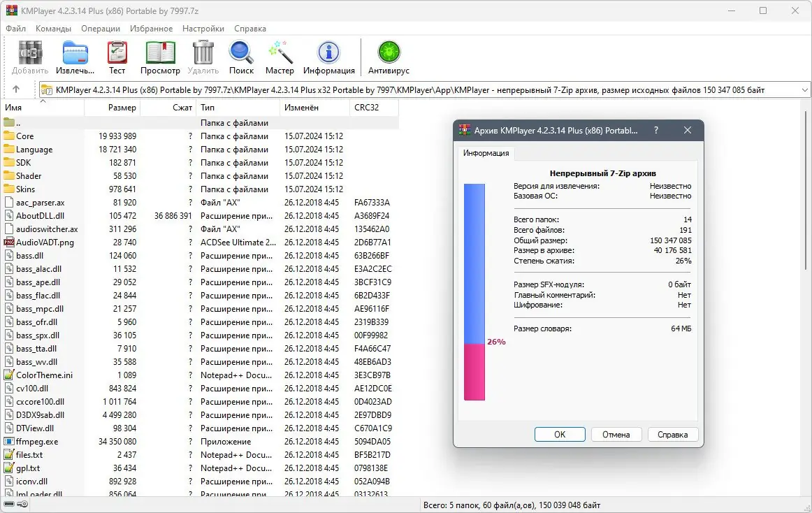The width and height of the screenshot is (812, 513).
Task: Select the Shader folder icon
Action: click(9, 175)
